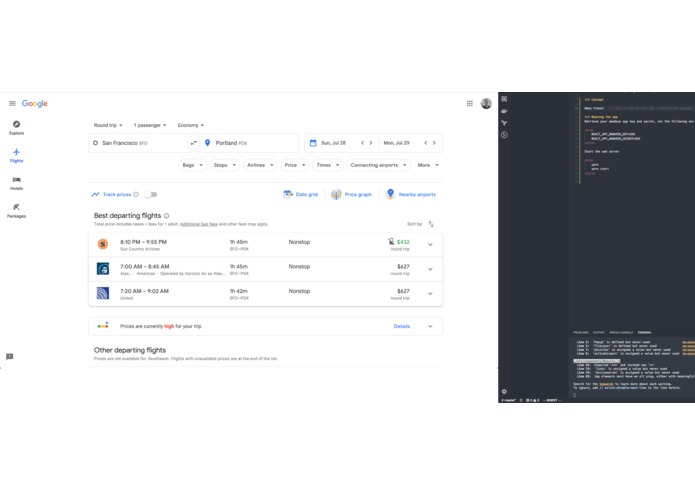Image resolution: width=695 pixels, height=494 pixels.
Task: Open Extensions view in VS Code
Action: 504,99
